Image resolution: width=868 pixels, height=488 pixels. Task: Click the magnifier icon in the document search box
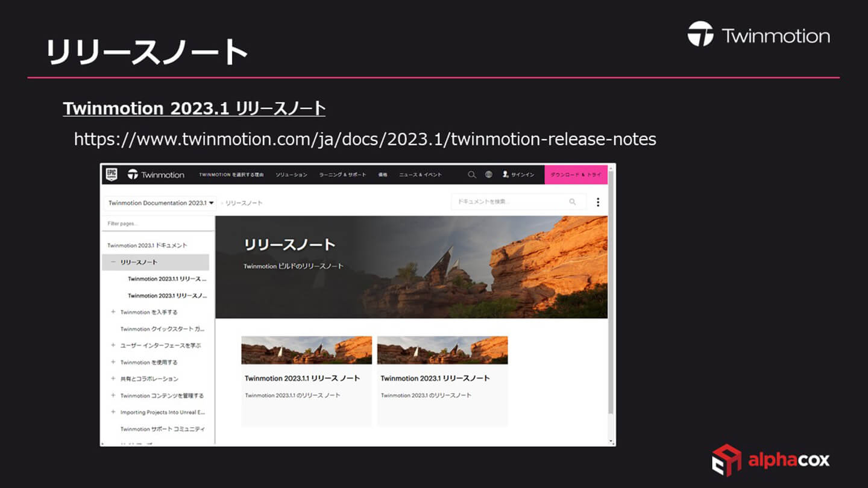(x=573, y=202)
